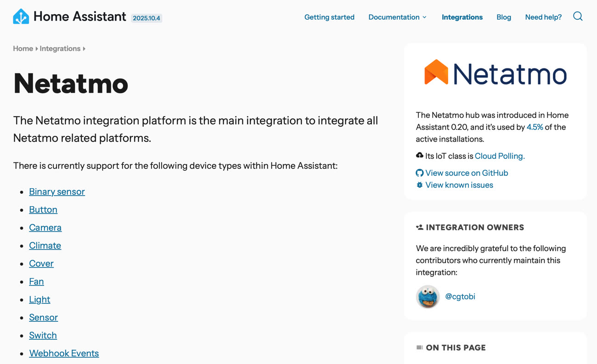Click the bug icon for known issues
597x364 pixels.
click(419, 185)
